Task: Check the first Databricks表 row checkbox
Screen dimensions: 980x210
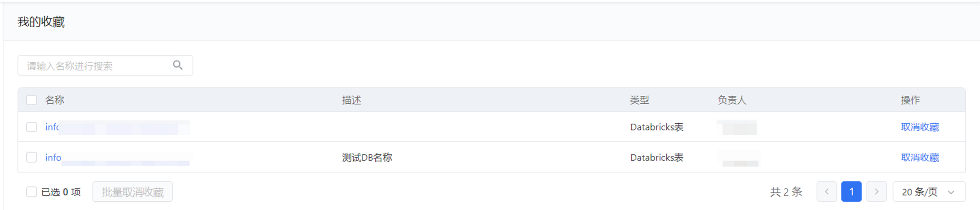Action: pos(32,127)
